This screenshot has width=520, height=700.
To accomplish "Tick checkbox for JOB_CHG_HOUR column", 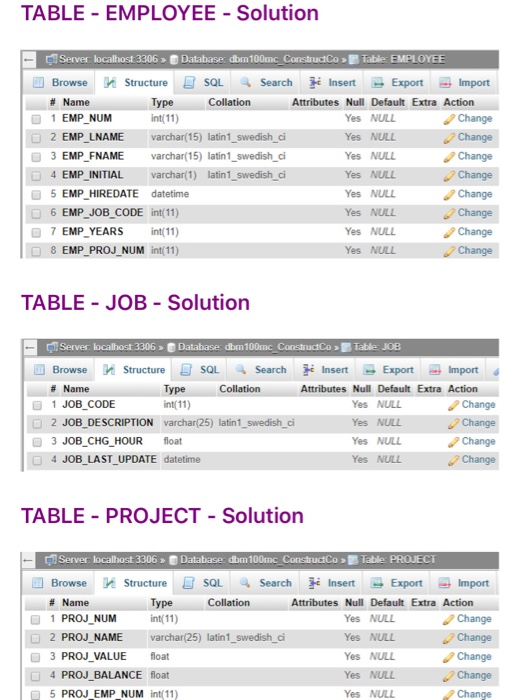I will [x=37, y=442].
